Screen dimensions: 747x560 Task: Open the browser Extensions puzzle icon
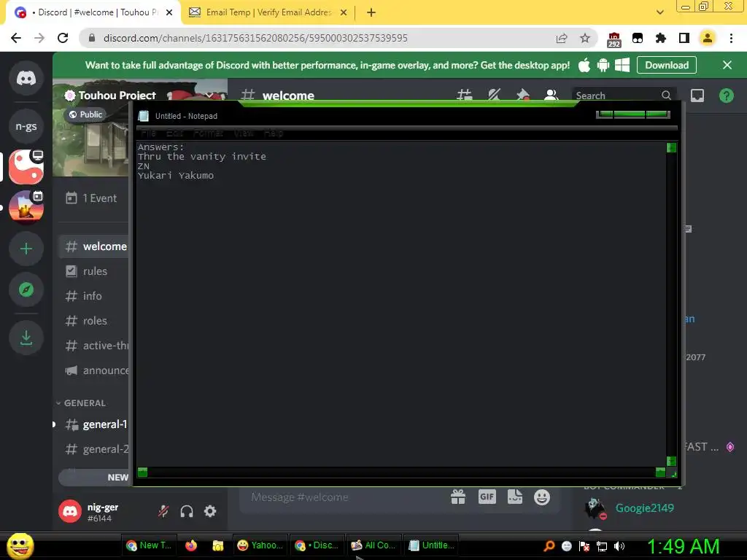pos(661,38)
